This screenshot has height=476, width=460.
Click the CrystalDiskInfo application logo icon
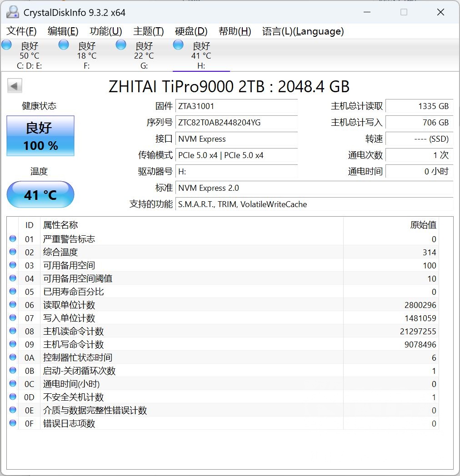pyautogui.click(x=12, y=12)
